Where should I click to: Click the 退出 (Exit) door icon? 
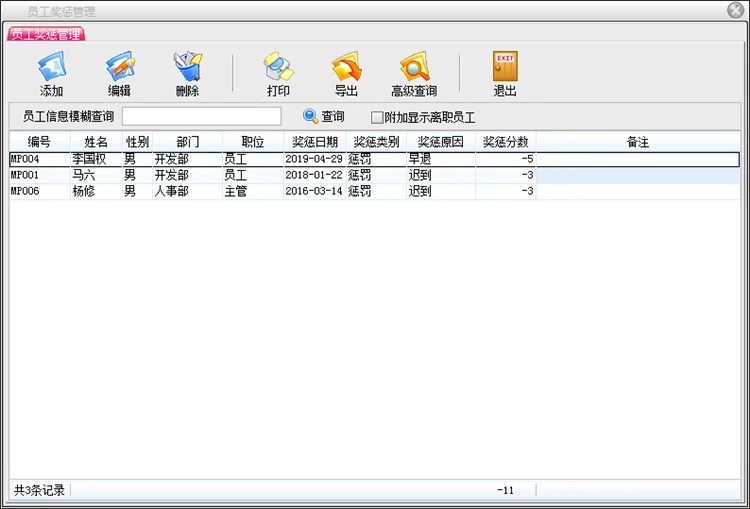click(x=505, y=74)
